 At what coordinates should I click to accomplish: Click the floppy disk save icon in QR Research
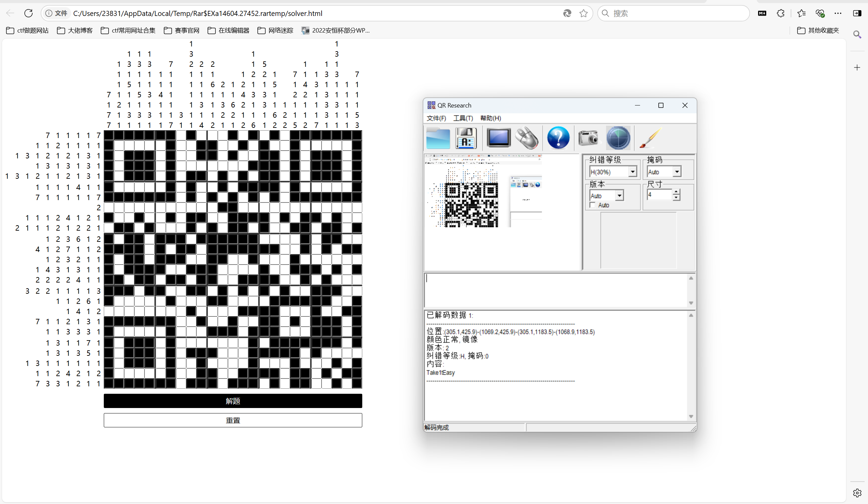click(466, 138)
